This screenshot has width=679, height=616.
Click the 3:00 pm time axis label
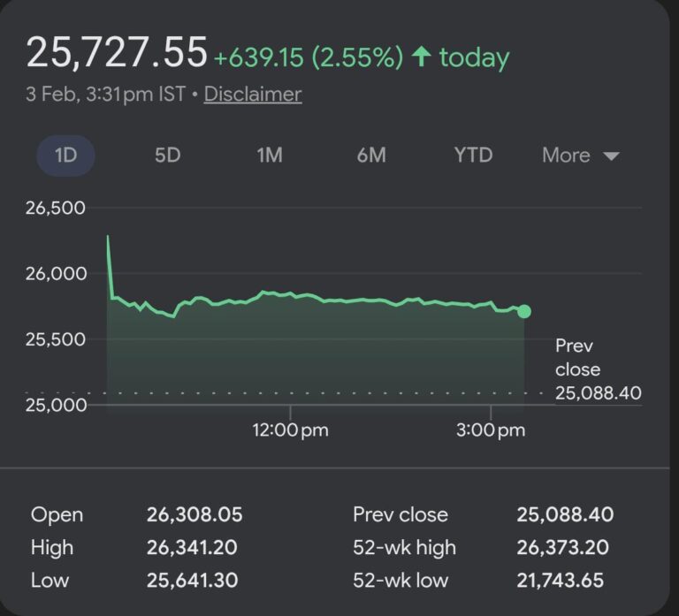click(x=492, y=430)
